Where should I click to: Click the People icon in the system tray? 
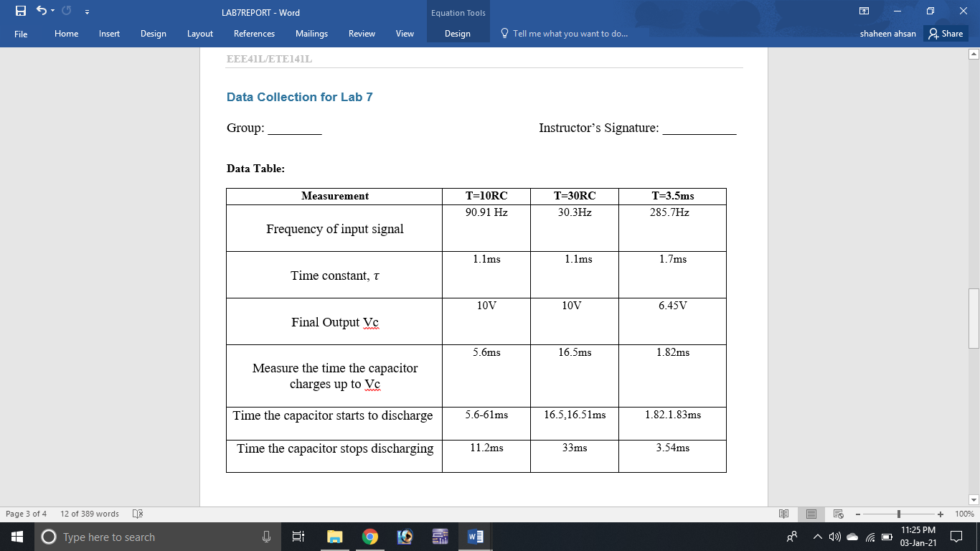tap(791, 537)
